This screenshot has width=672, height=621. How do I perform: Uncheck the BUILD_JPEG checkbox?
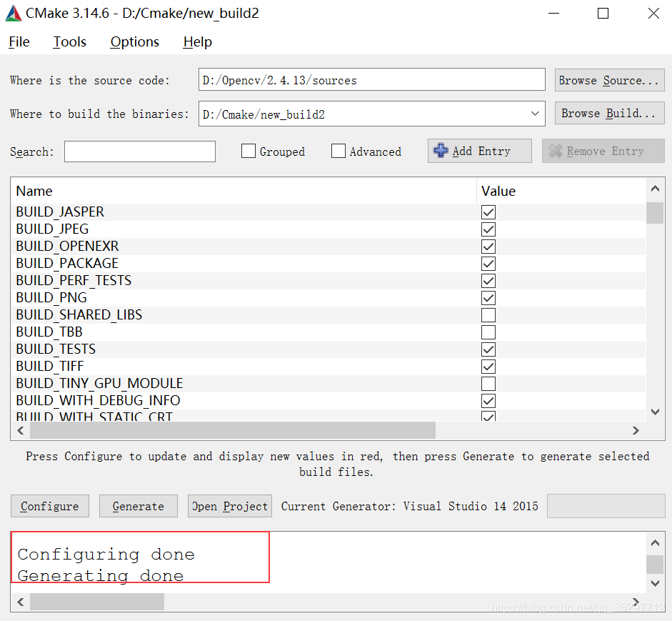point(488,229)
